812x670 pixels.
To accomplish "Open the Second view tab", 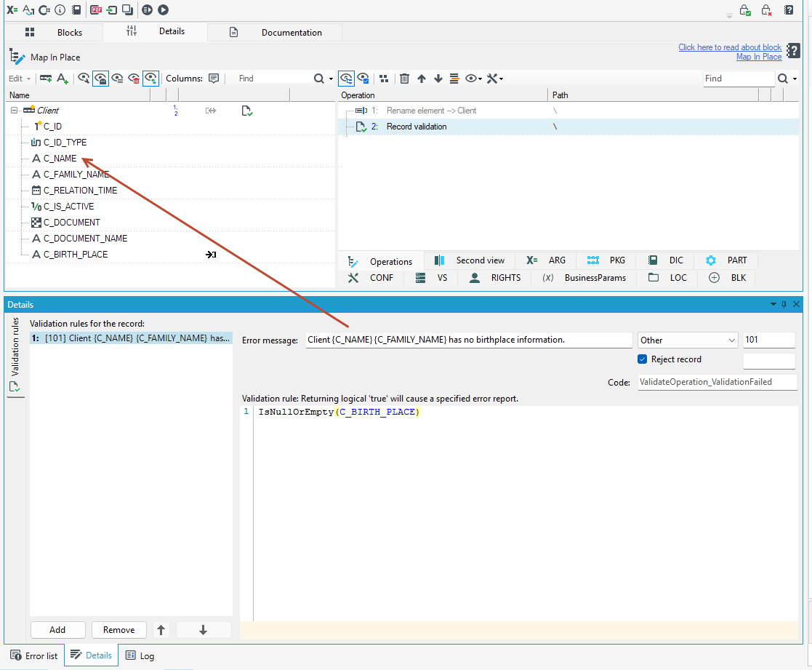I will click(x=469, y=260).
